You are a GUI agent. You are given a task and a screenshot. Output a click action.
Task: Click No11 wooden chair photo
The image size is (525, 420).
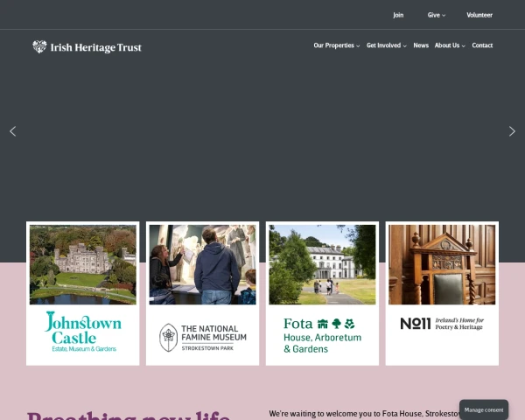point(442,264)
